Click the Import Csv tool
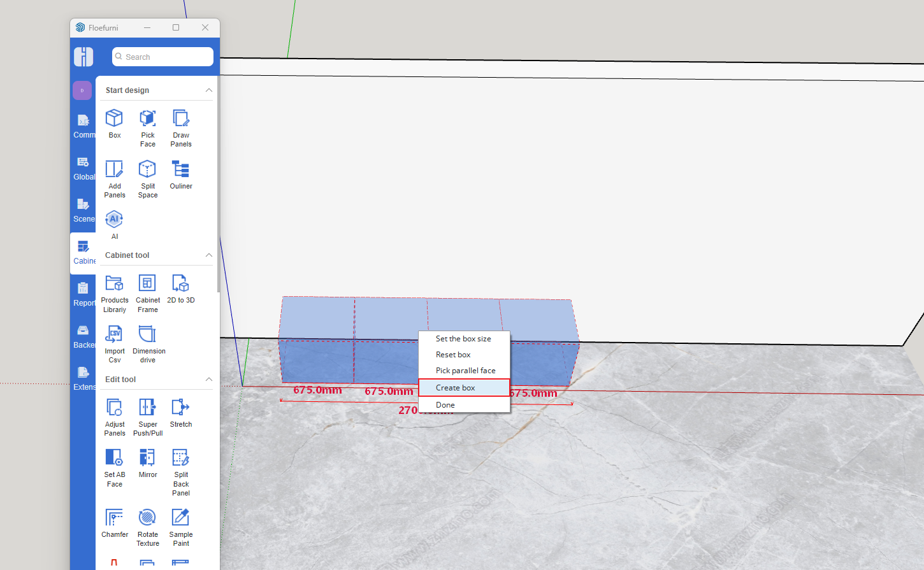This screenshot has width=924, height=570. point(114,335)
